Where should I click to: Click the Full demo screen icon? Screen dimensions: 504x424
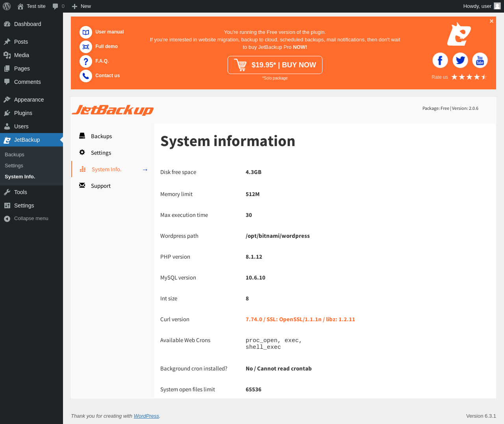(x=86, y=47)
